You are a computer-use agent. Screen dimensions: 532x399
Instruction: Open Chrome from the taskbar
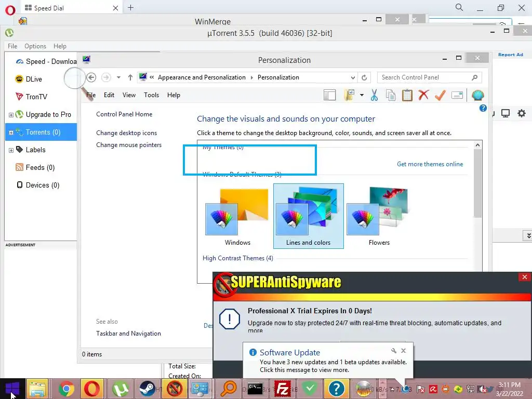coord(66,389)
